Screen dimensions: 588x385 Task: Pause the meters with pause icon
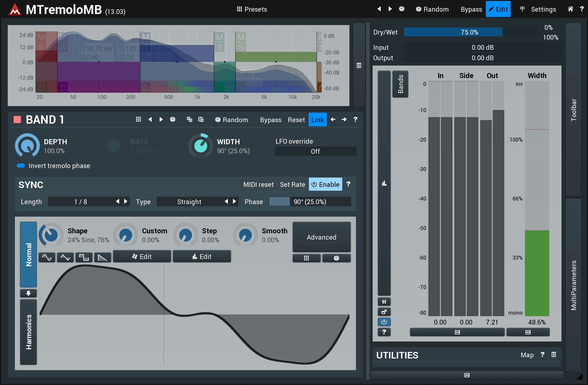click(384, 302)
